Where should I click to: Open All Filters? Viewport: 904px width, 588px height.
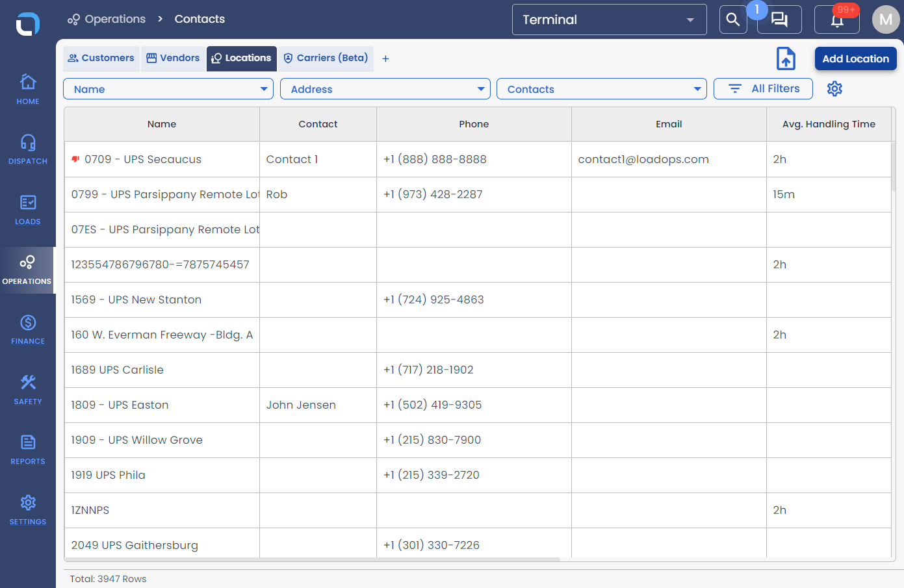point(763,88)
